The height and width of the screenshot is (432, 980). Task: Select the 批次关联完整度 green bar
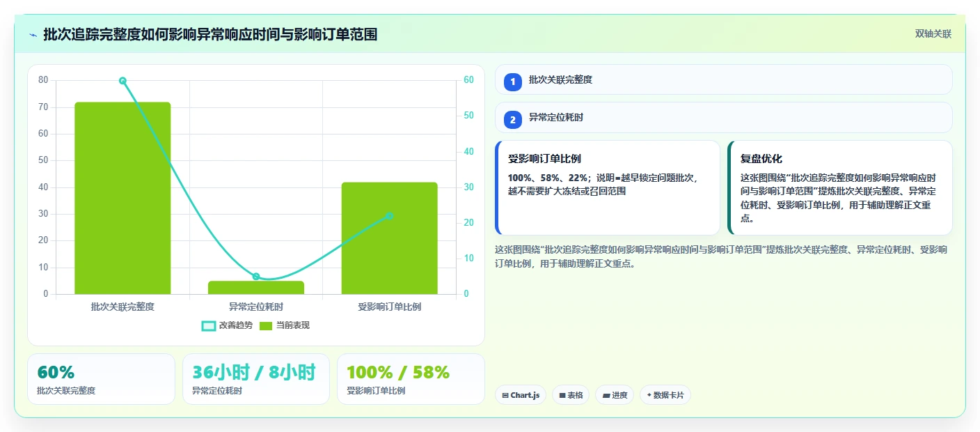tap(122, 198)
